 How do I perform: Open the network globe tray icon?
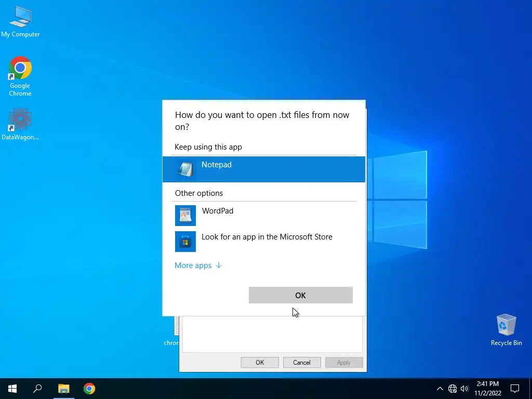453,389
